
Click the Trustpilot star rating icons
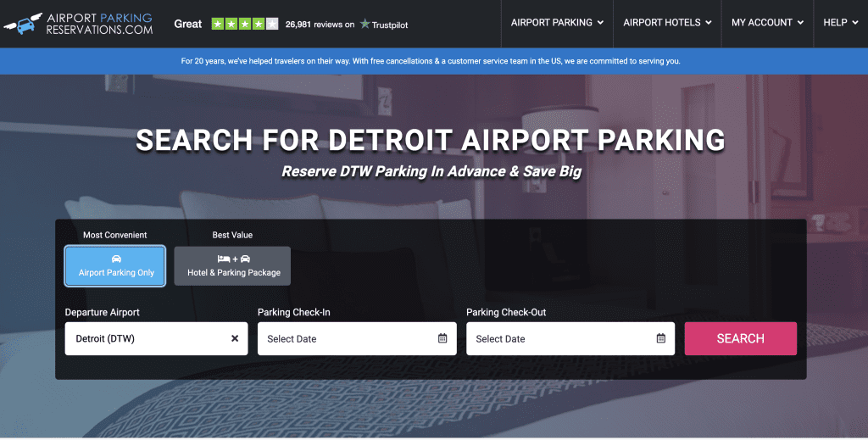point(244,24)
